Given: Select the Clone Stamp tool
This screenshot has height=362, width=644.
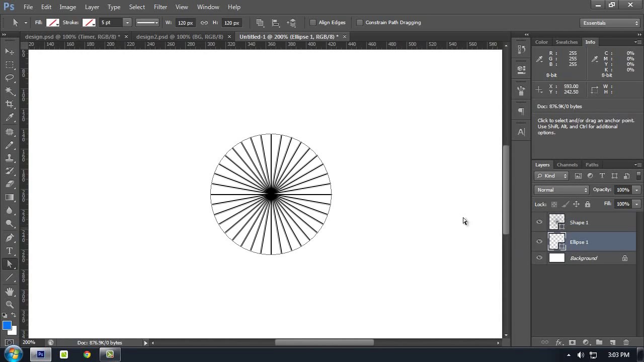Looking at the screenshot, I should pos(10,158).
